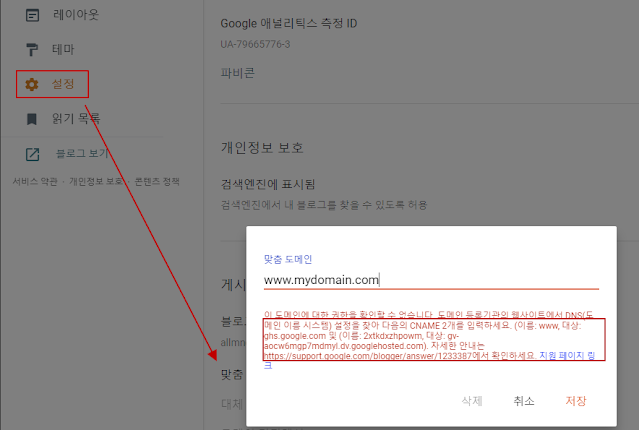Click the Reading list bookmark icon

pyautogui.click(x=32, y=119)
